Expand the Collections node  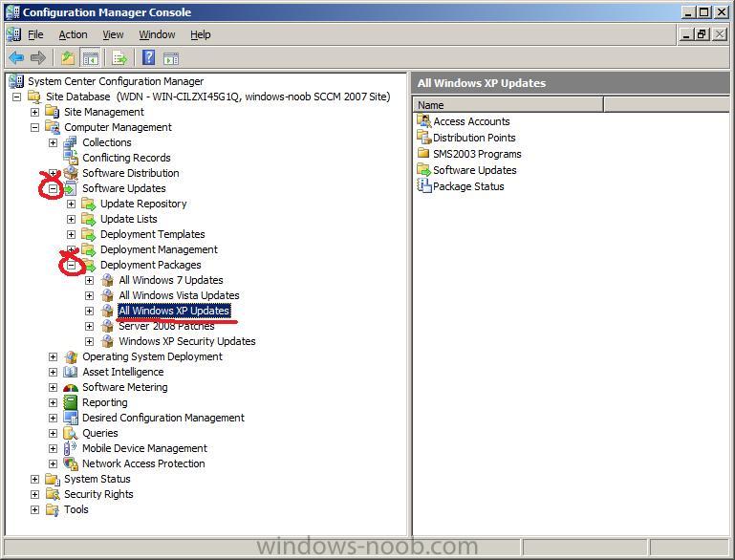(x=53, y=143)
